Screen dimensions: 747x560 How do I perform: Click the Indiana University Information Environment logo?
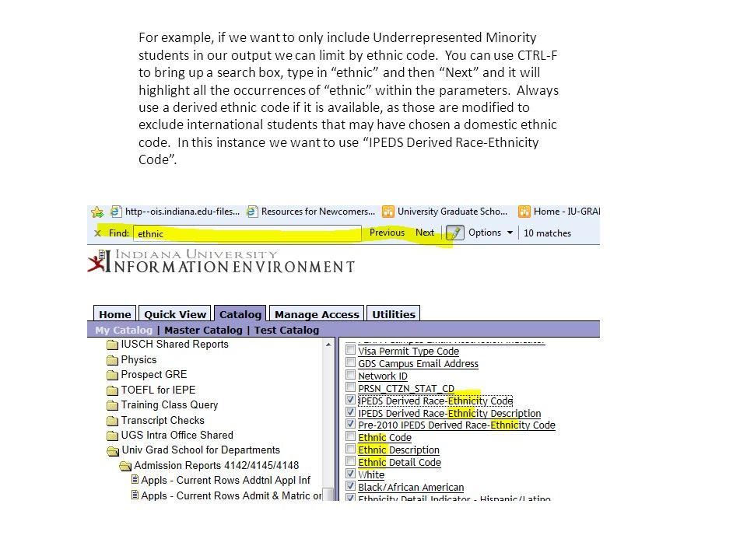222,261
